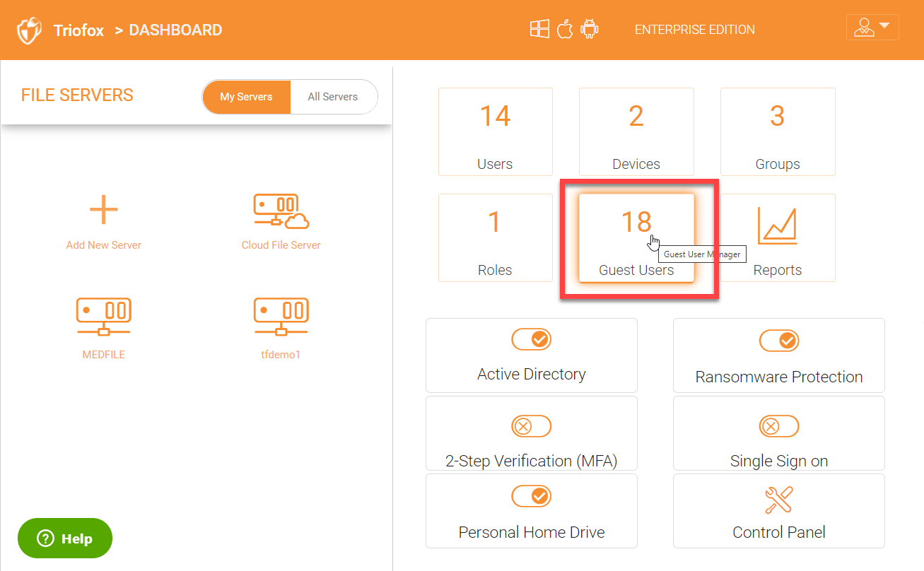Click the Single Sign on label
The image size is (924, 571).
779,461
